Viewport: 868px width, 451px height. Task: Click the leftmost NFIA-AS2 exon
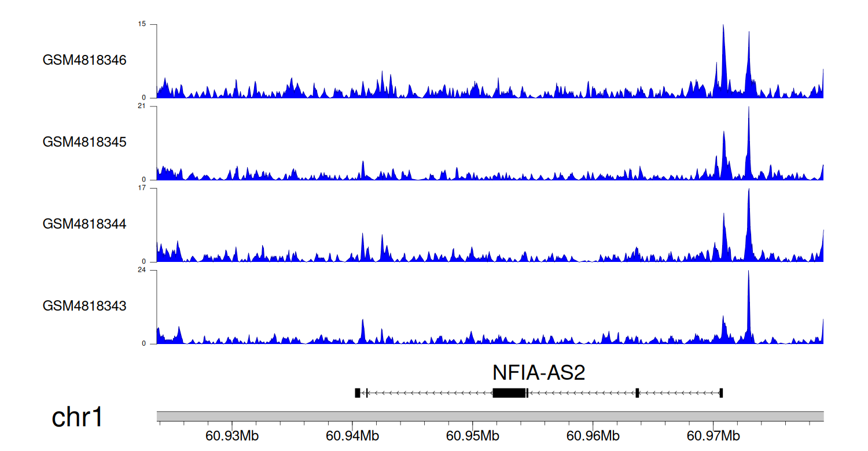357,393
